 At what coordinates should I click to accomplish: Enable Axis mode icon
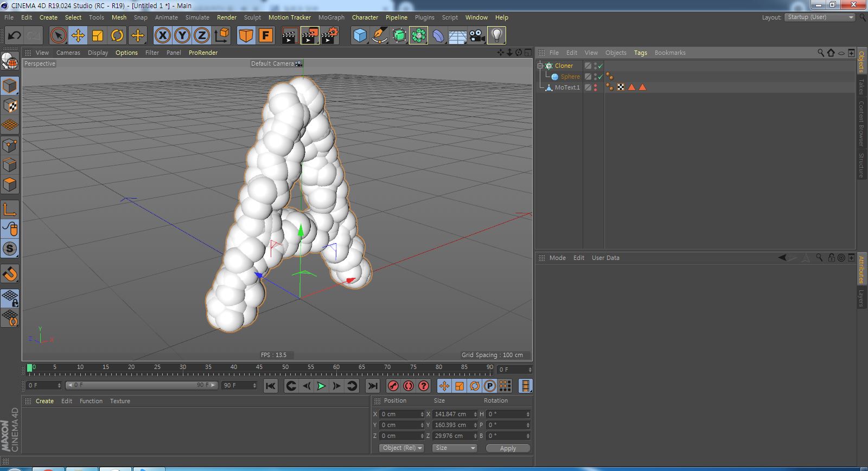click(10, 209)
